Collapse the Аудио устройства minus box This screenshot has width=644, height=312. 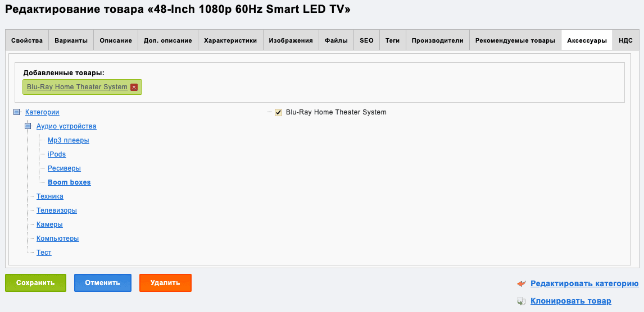point(28,126)
